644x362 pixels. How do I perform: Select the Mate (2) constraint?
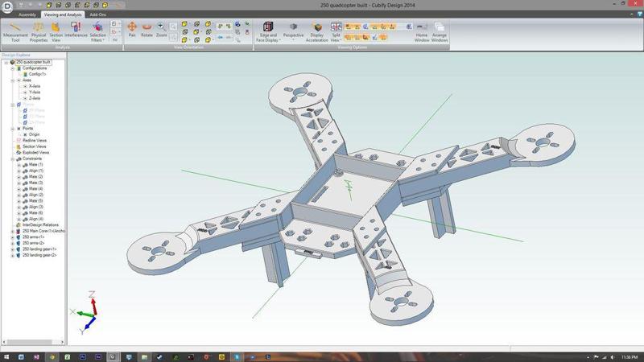click(35, 176)
